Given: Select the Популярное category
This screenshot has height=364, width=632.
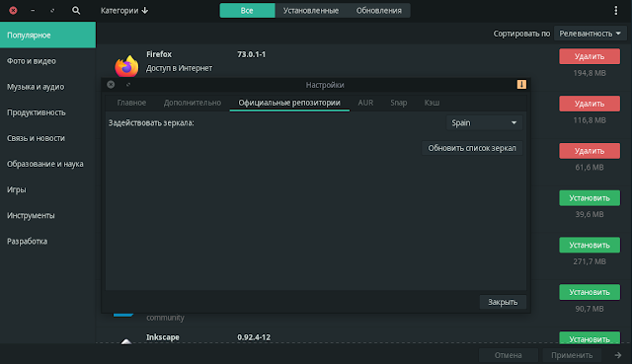Looking at the screenshot, I should pyautogui.click(x=47, y=36).
